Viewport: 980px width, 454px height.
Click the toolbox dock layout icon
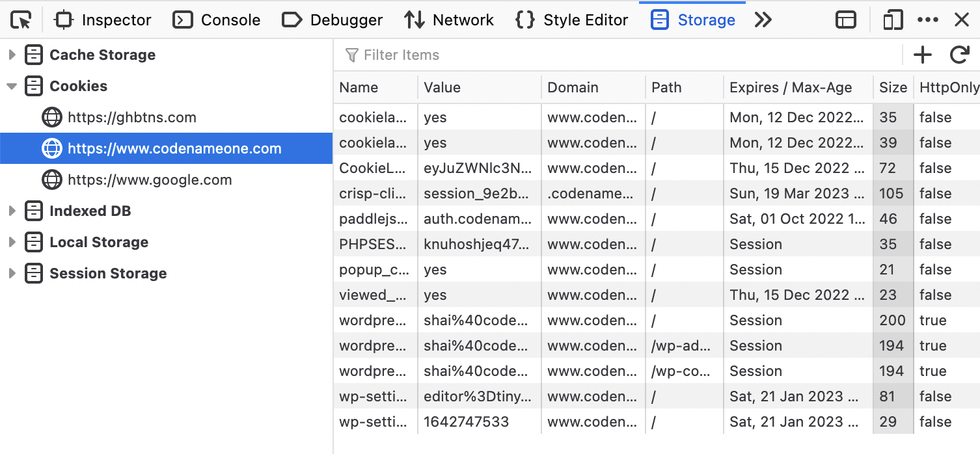point(845,20)
